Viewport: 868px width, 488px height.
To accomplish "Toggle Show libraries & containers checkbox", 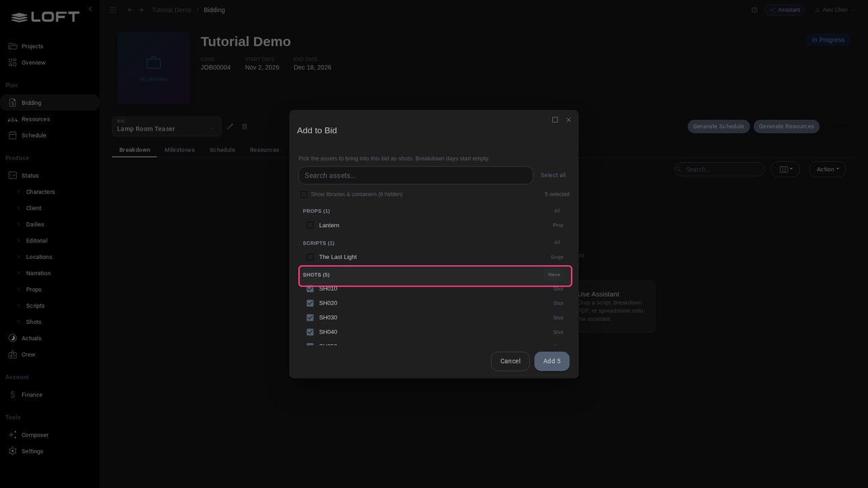I will point(304,195).
